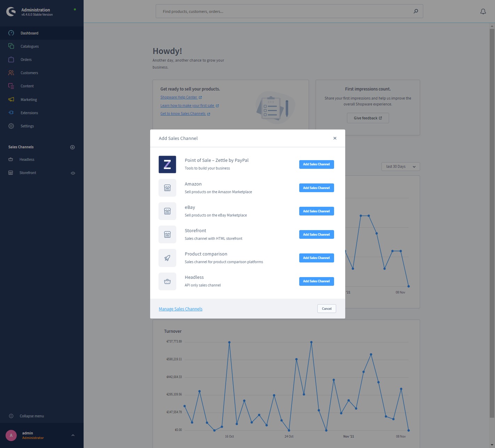This screenshot has height=448, width=495.
Task: Open Dashboard menu item
Action: point(42,33)
